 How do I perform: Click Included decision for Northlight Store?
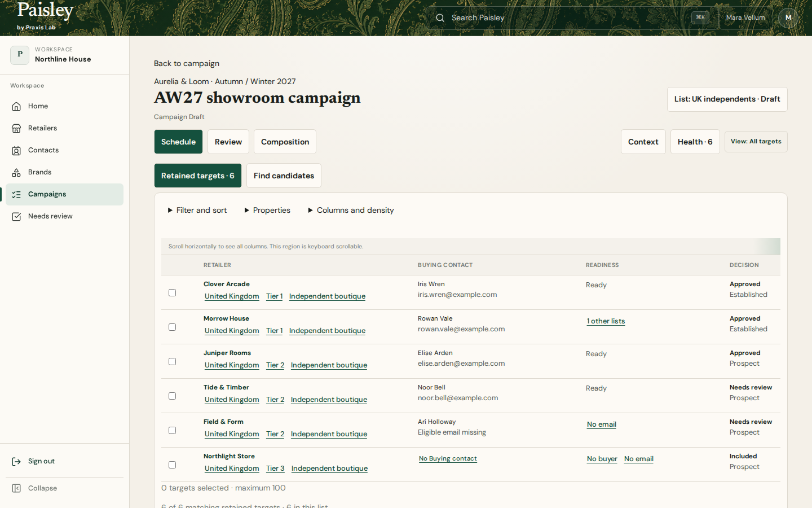coord(743,457)
